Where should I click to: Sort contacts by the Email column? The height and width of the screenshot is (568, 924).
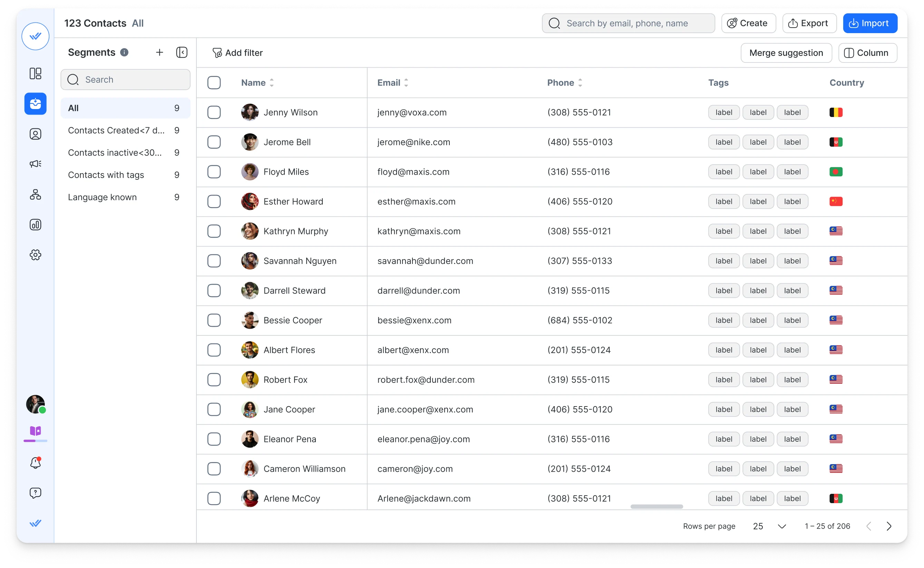click(x=406, y=82)
